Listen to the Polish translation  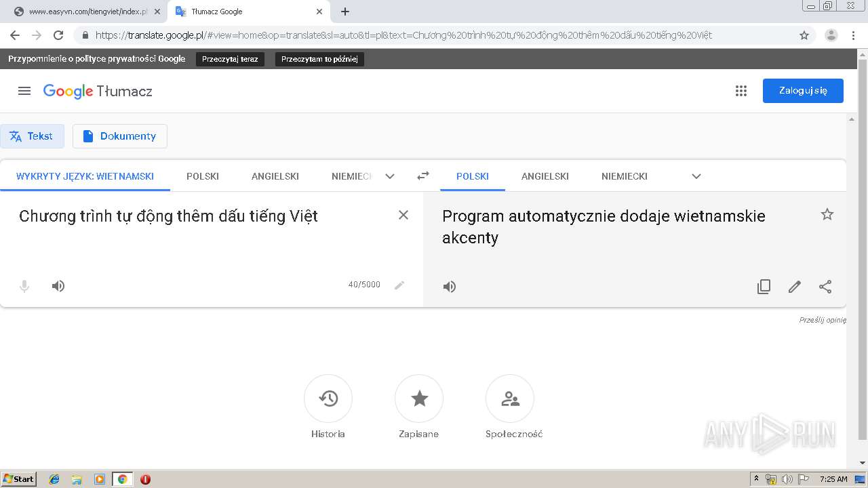tap(450, 287)
